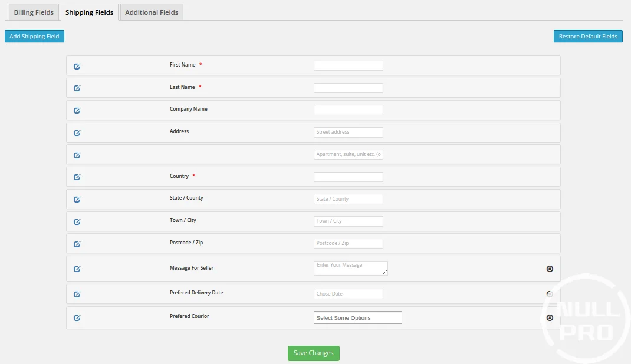Click the Add Shipping Field button
Viewport: 631px width, 364px height.
pyautogui.click(x=34, y=37)
